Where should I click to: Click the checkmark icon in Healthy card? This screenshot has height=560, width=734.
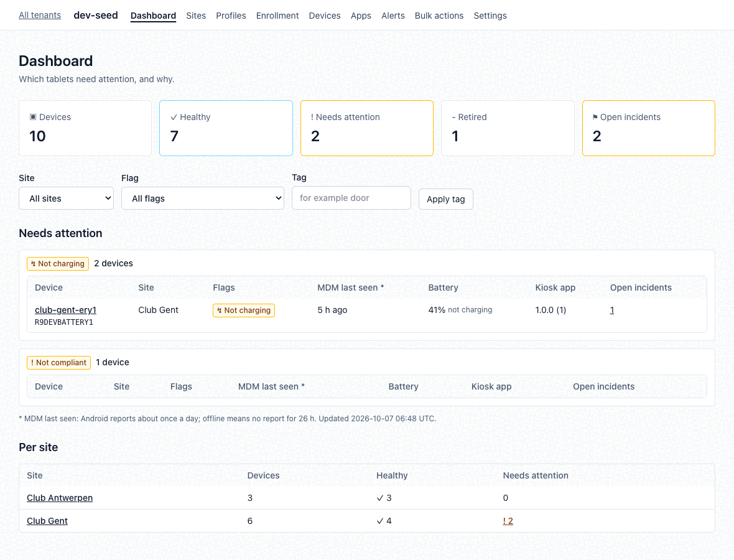click(174, 117)
